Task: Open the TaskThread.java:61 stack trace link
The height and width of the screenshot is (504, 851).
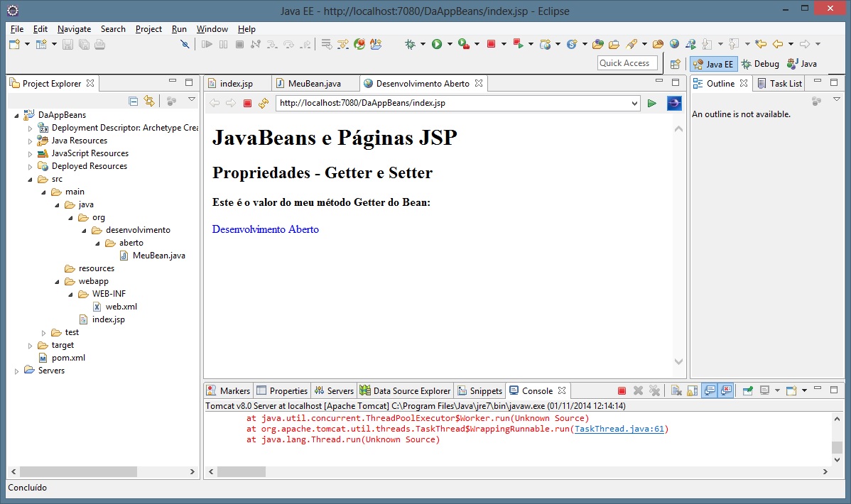Action: 619,429
